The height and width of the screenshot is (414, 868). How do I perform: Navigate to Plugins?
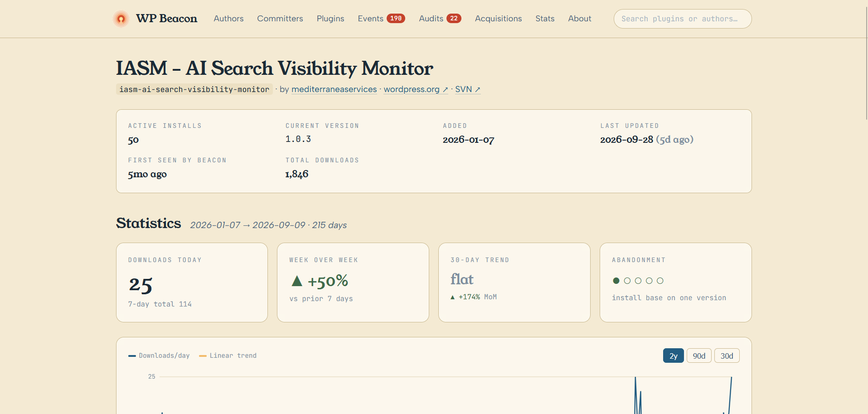pos(330,19)
